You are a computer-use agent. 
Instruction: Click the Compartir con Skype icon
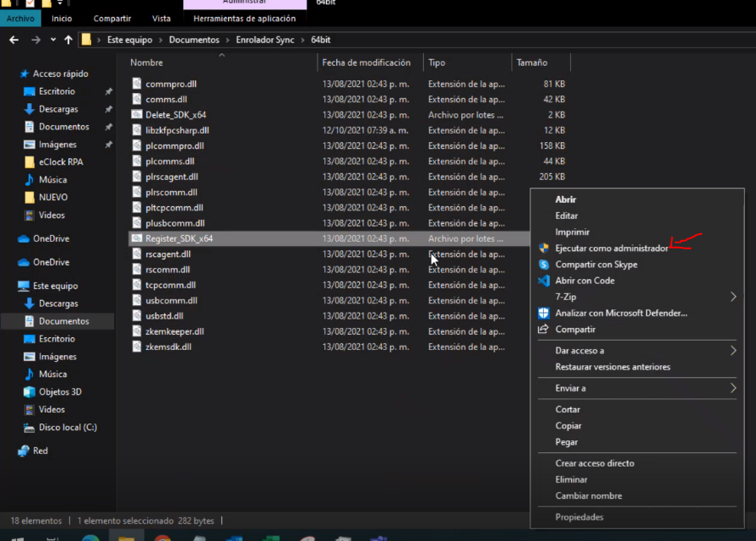544,265
